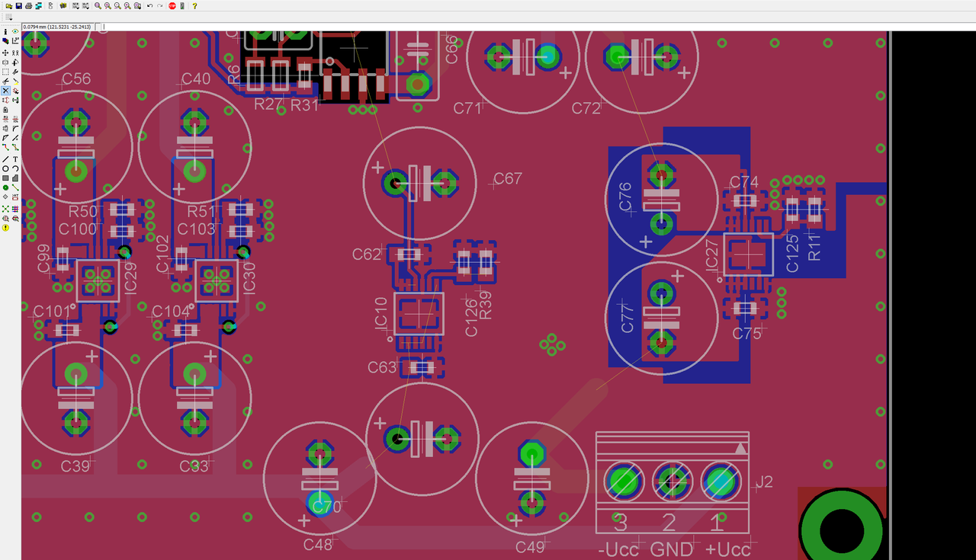
Task: Select the Text T tool
Action: coord(15,158)
